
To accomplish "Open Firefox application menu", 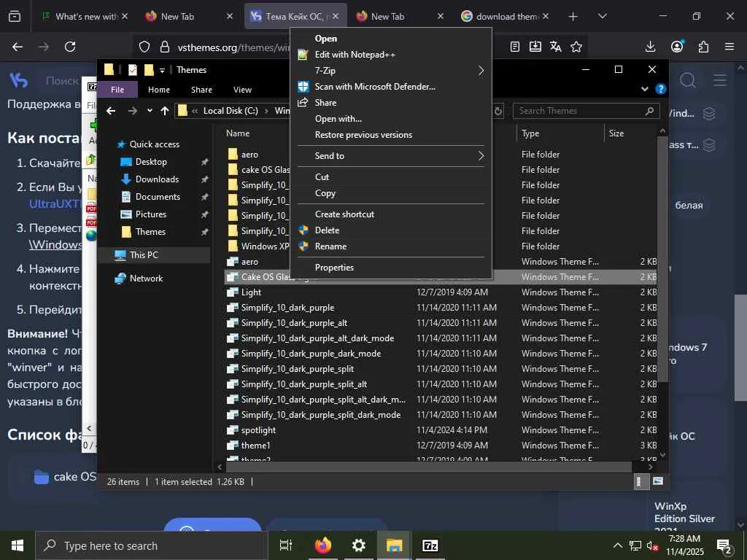I will (x=729, y=47).
